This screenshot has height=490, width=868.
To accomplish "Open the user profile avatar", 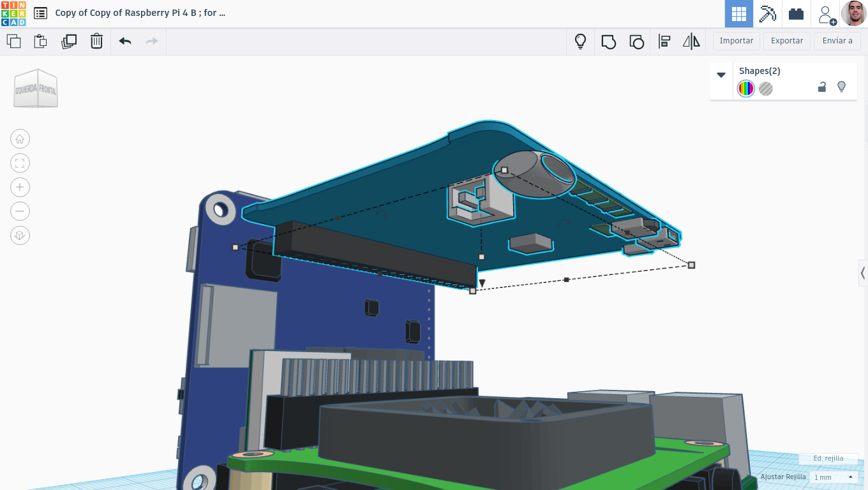I will click(x=853, y=13).
